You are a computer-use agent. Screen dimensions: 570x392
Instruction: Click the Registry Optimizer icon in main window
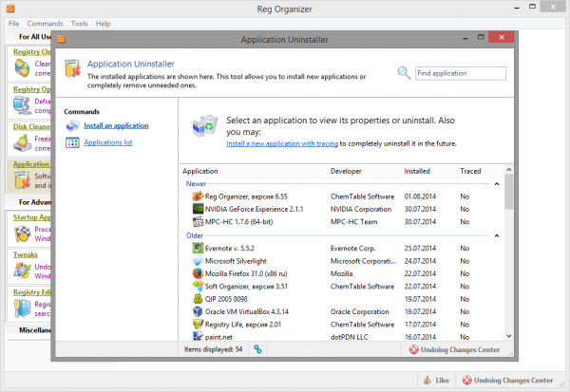(22, 105)
